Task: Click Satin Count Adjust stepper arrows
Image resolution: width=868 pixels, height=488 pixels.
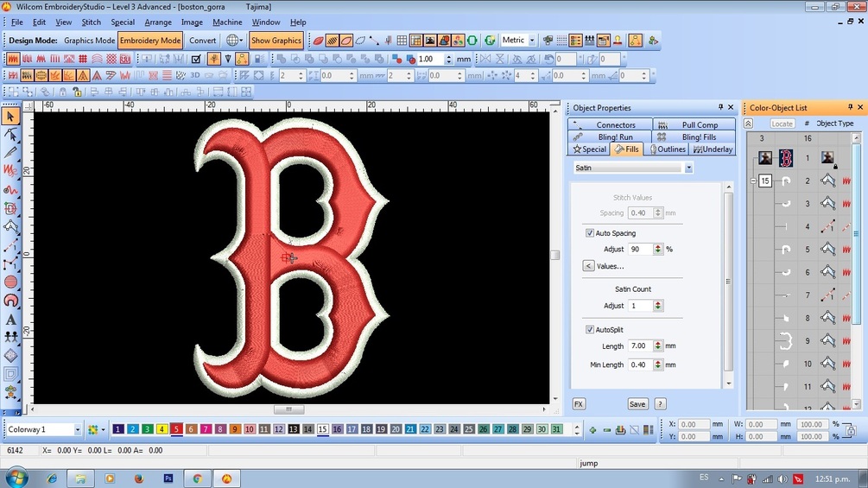Action: click(x=657, y=306)
